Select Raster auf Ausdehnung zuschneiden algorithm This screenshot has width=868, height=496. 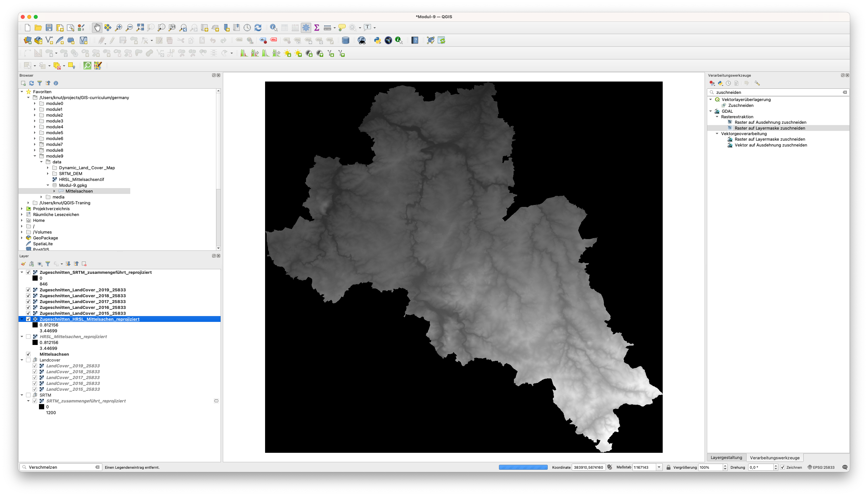(770, 122)
